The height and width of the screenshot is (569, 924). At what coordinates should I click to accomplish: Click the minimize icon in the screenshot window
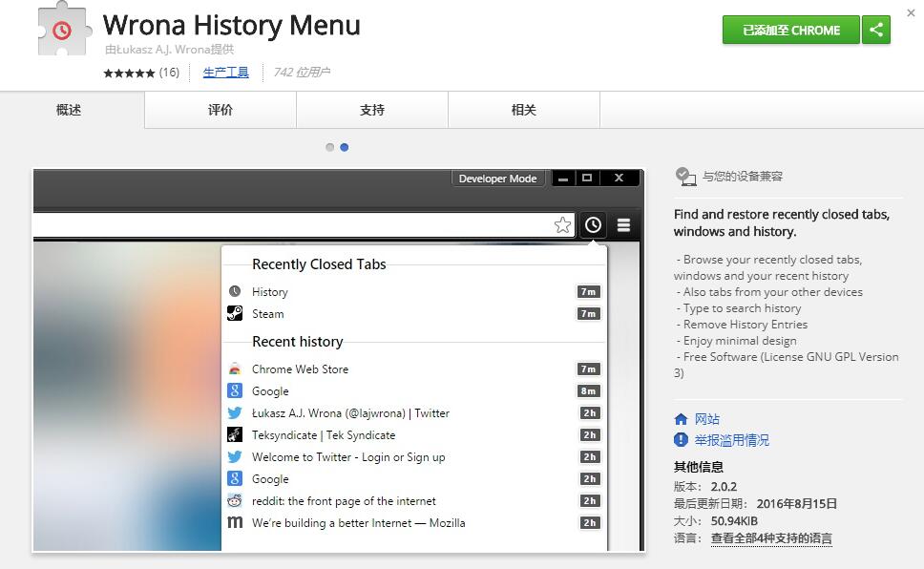pyautogui.click(x=563, y=179)
